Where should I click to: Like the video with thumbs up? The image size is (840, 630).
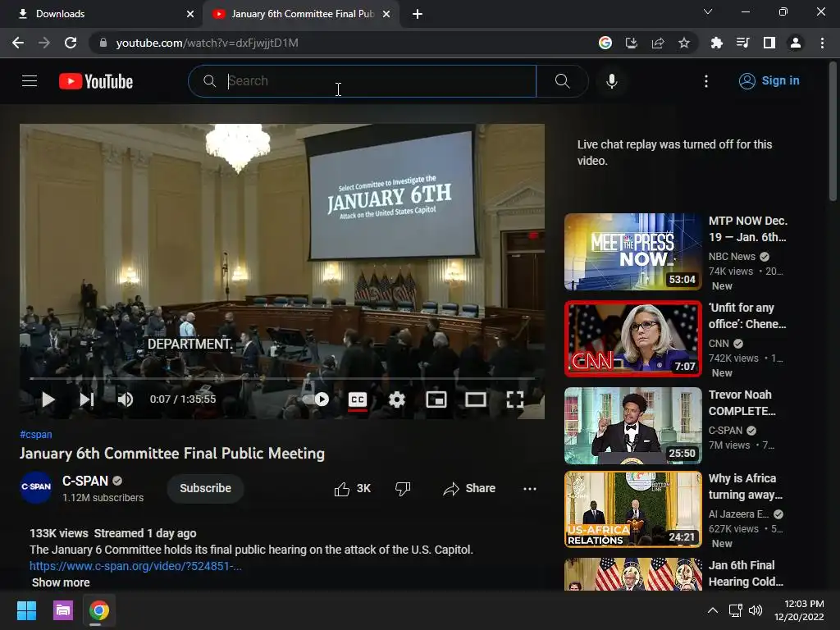[x=352, y=489]
